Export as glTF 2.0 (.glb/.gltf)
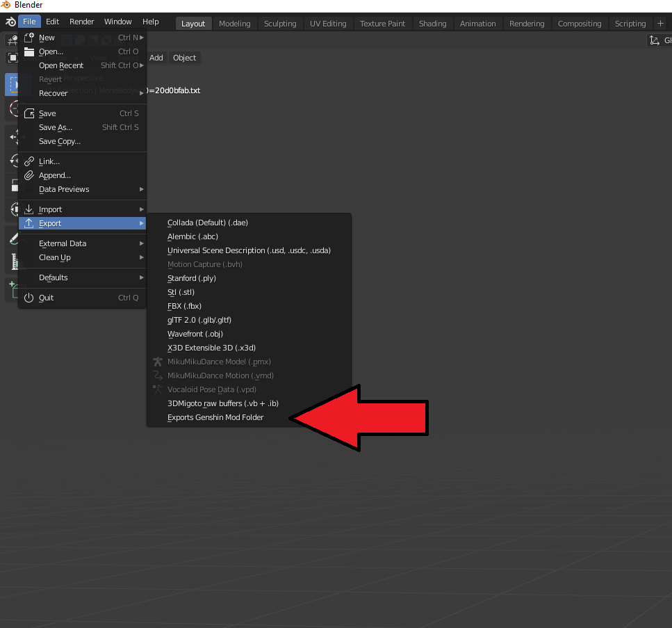The image size is (672, 628). [x=249, y=320]
